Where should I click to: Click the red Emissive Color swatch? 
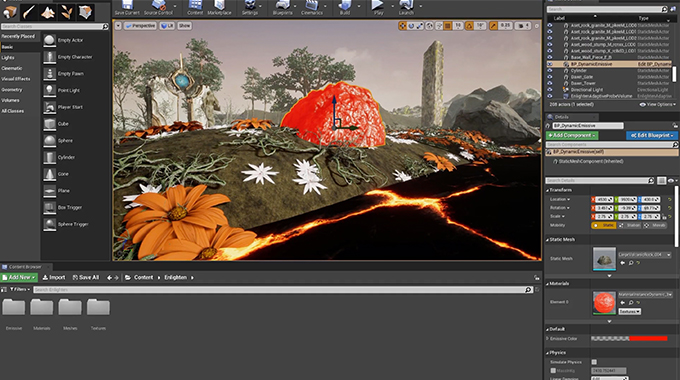pos(648,338)
